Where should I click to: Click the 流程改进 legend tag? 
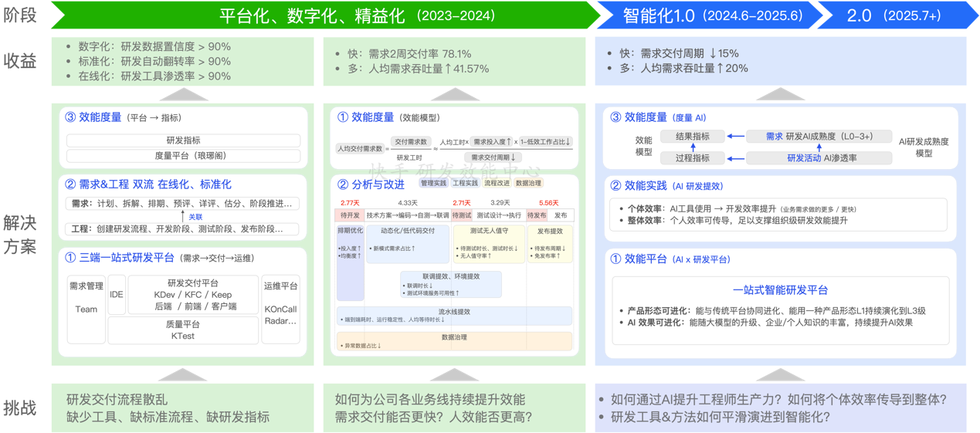(497, 184)
